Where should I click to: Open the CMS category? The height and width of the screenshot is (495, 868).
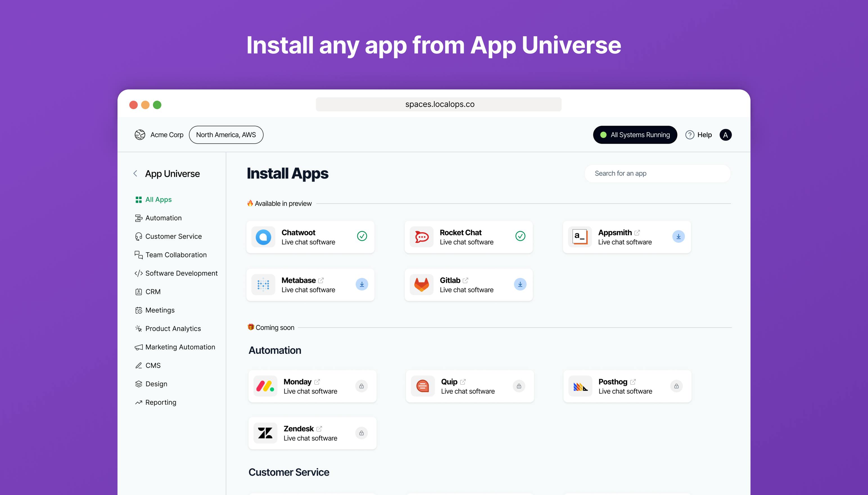pos(148,365)
